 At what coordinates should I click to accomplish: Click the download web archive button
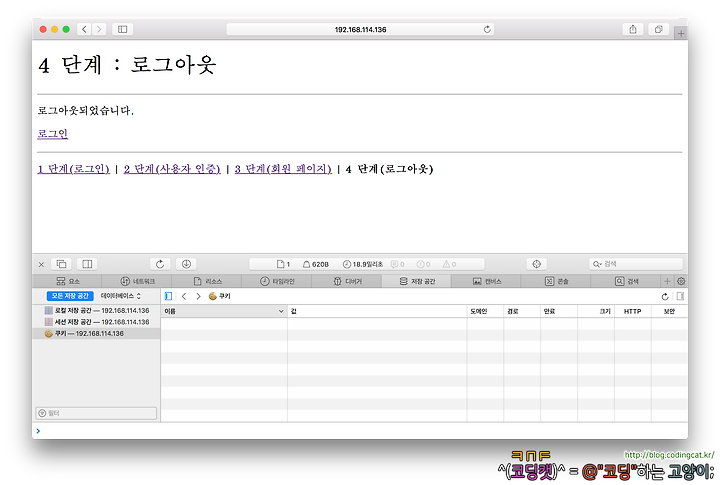186,264
